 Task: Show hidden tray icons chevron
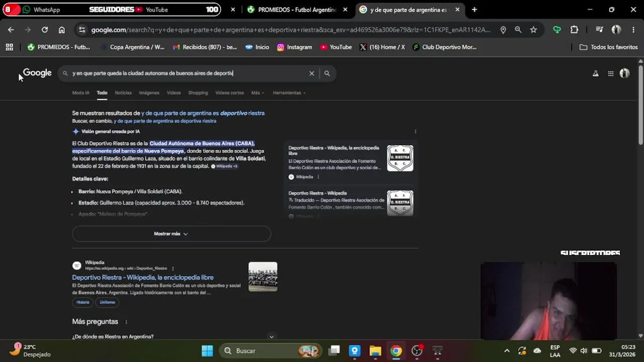coord(507,350)
